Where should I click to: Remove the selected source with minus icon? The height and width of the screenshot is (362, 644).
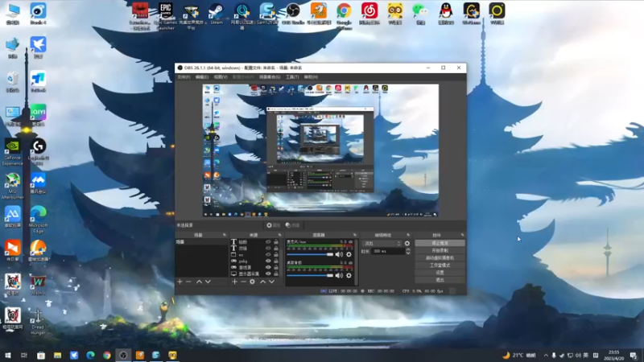pos(243,282)
